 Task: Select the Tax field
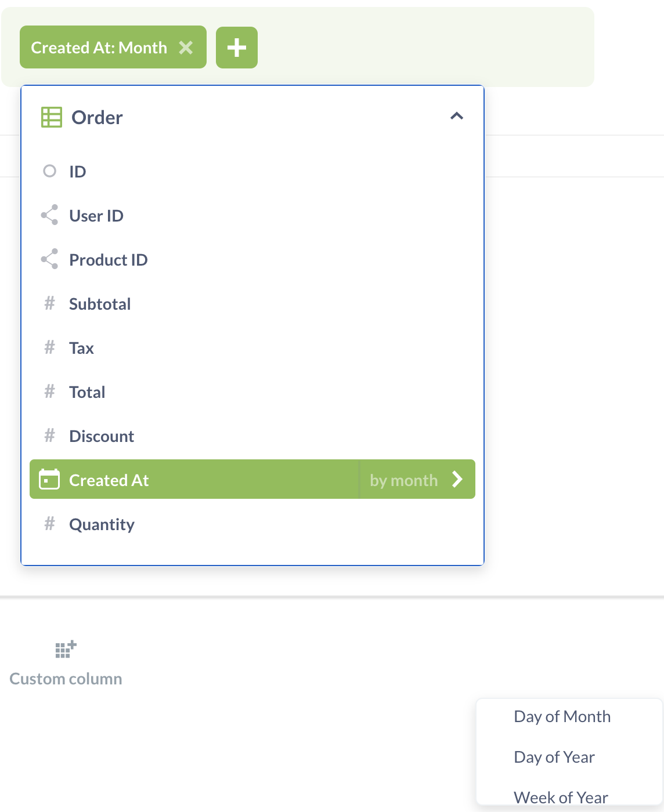(81, 347)
